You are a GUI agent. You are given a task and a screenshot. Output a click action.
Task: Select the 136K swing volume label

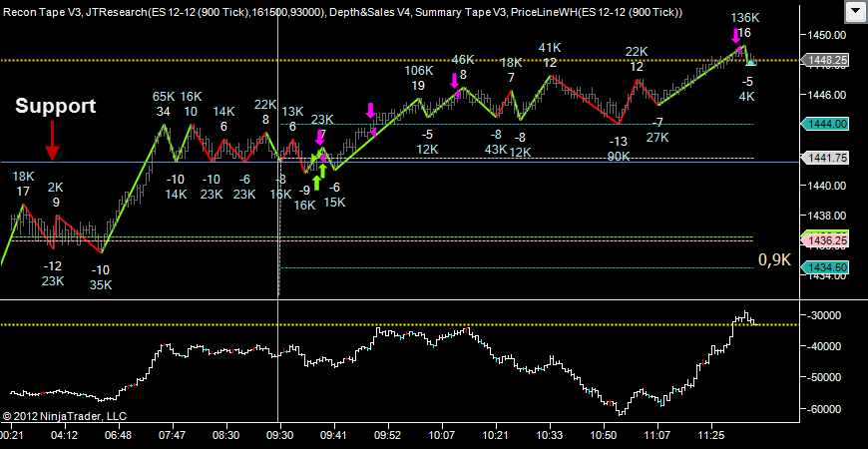[745, 18]
